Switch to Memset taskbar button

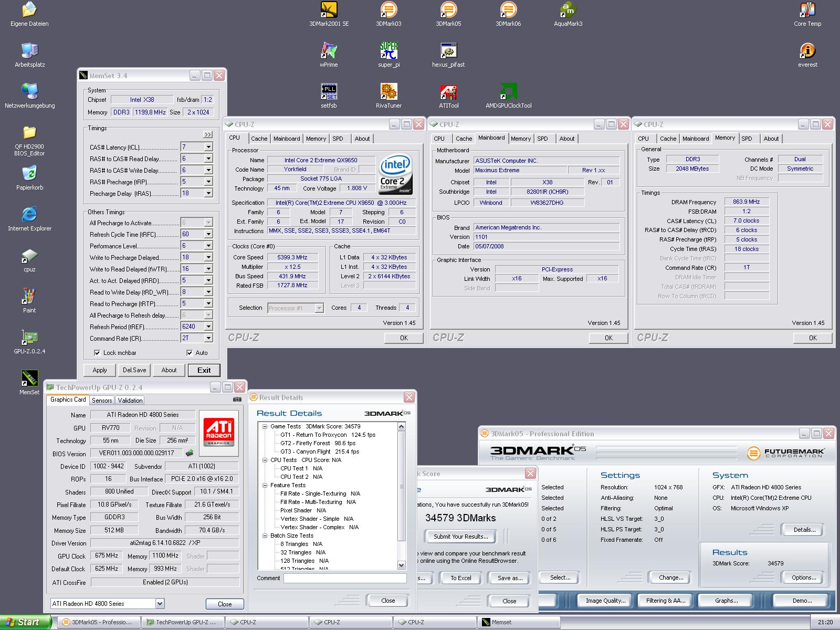coord(518,622)
